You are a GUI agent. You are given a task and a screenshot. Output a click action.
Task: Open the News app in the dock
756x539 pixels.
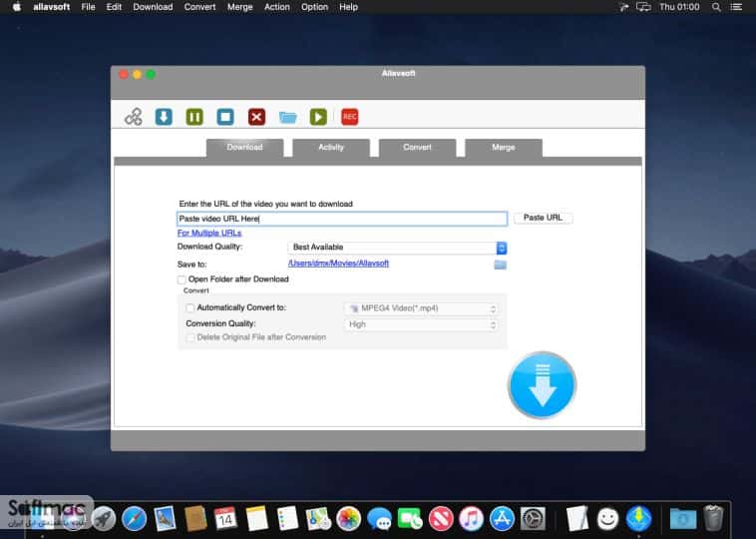(441, 519)
